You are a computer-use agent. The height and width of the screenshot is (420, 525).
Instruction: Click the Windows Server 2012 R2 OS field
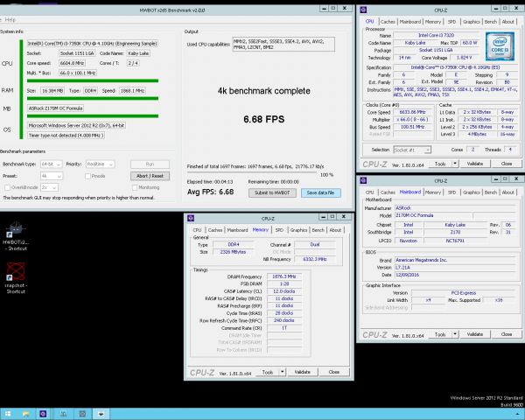(x=76, y=126)
